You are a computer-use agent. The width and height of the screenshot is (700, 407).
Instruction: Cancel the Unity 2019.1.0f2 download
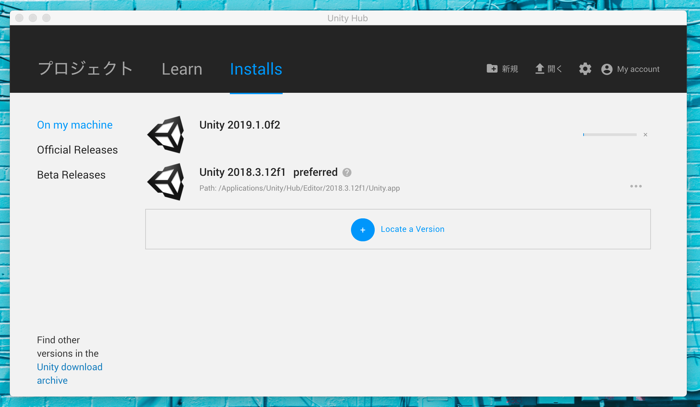(645, 134)
